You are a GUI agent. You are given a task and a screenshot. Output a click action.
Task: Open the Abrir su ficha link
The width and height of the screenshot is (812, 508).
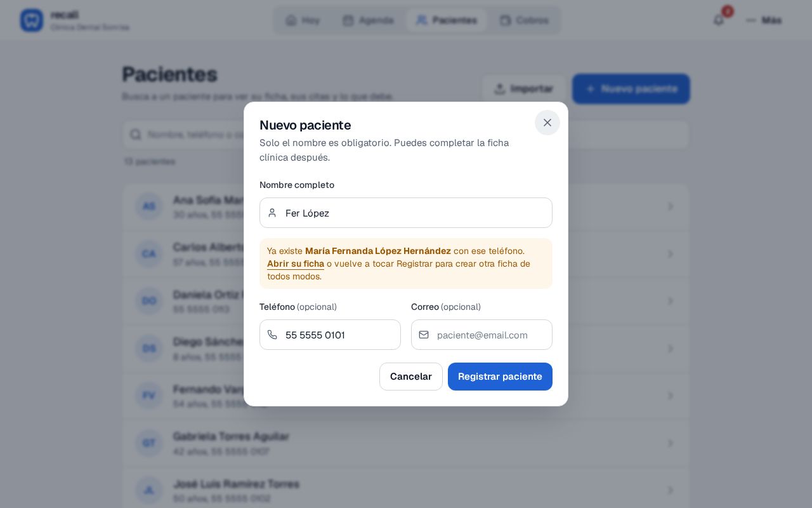pyautogui.click(x=296, y=264)
